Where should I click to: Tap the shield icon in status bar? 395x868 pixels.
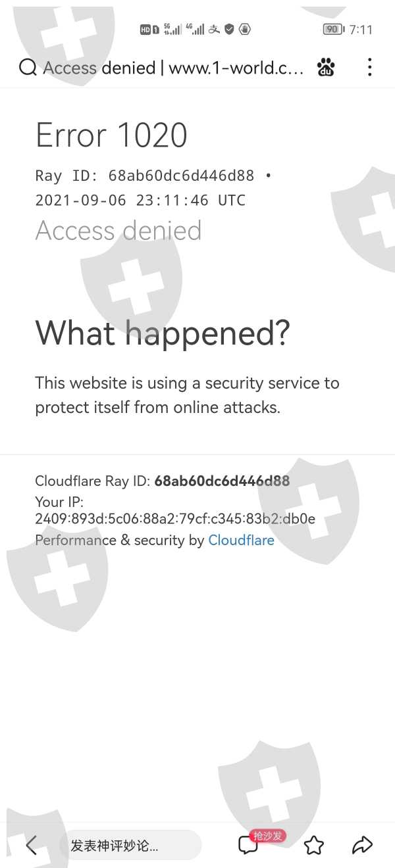click(229, 29)
